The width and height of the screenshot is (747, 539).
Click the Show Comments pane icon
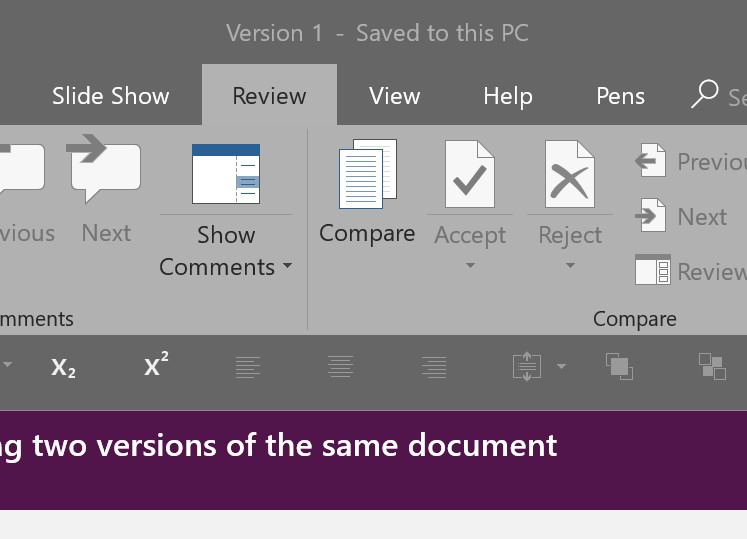click(226, 175)
